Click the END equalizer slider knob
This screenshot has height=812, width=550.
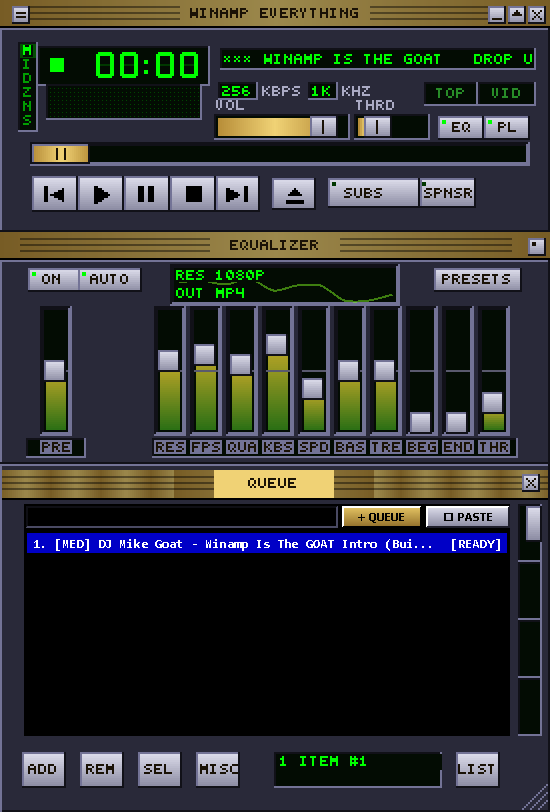click(x=456, y=423)
